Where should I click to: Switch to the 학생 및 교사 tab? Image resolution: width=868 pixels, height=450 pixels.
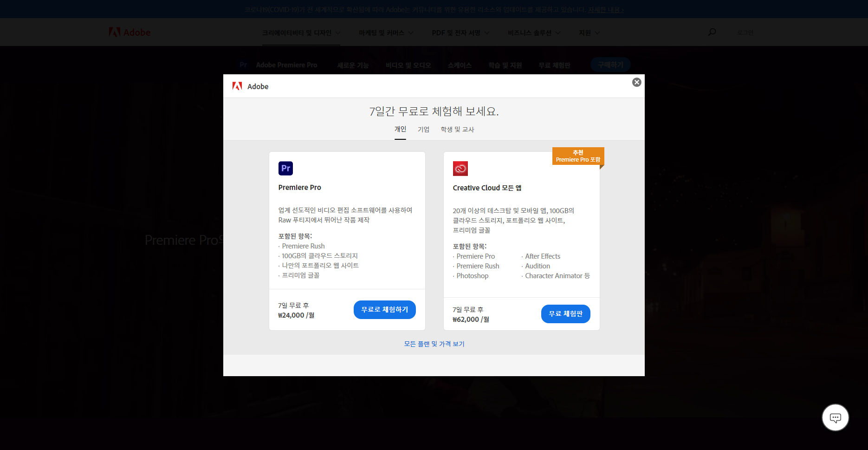[x=457, y=130]
